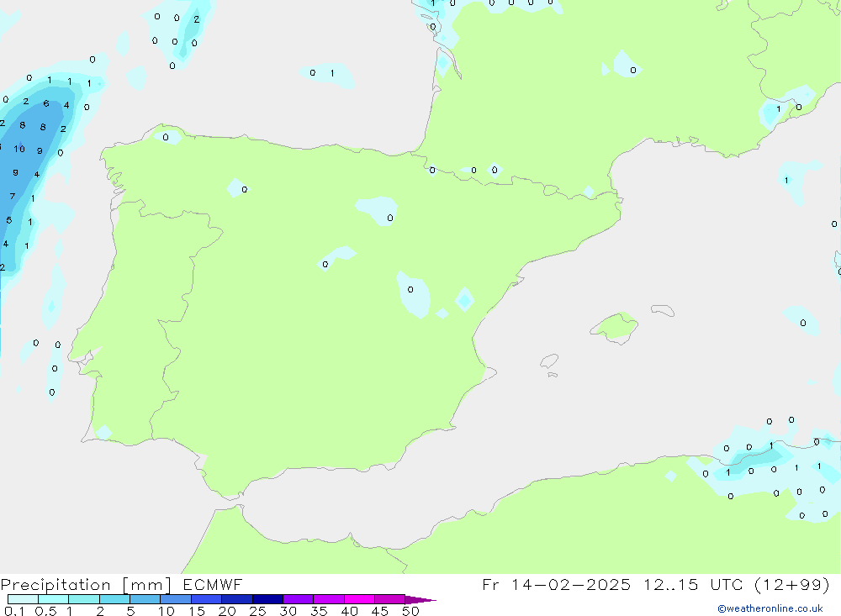Click the date '14-02-2025' text

point(571,584)
